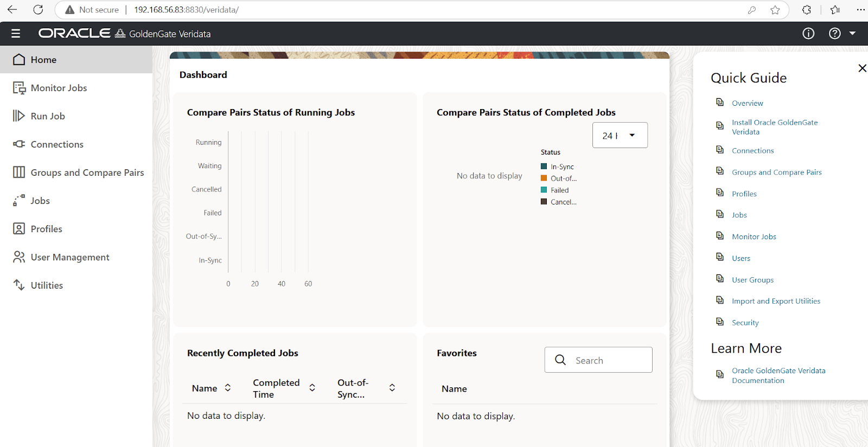Screen dimensions: 868x447
Task: Click the browser address bar URL
Action: (x=186, y=10)
